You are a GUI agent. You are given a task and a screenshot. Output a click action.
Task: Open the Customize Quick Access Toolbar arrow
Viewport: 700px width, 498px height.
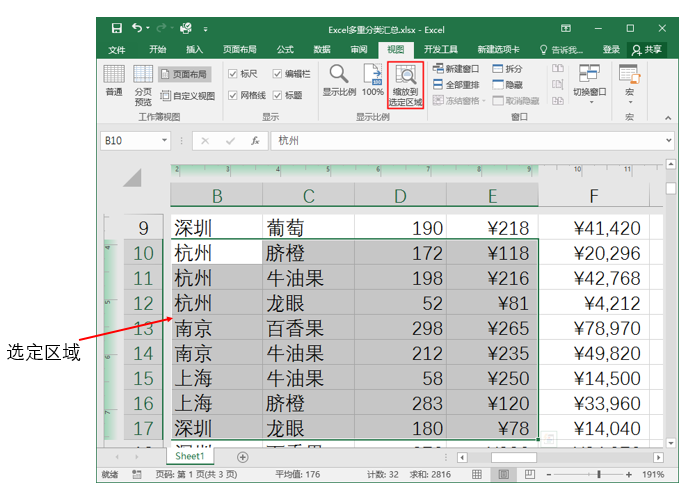(x=205, y=29)
